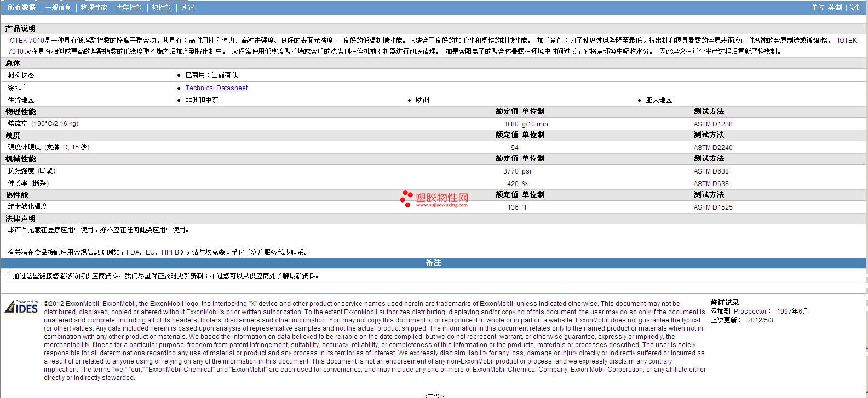Open the 热性能 tab in top bar
868x398 pixels.
pyautogui.click(x=162, y=8)
